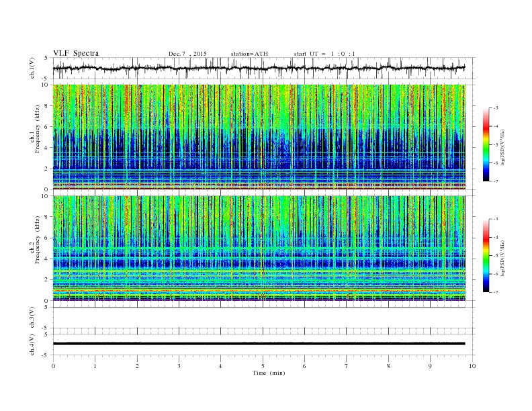The width and height of the screenshot is (532, 411).
Task: Click the "-3" tick of the ch.1 colorbar
Action: tap(496, 108)
